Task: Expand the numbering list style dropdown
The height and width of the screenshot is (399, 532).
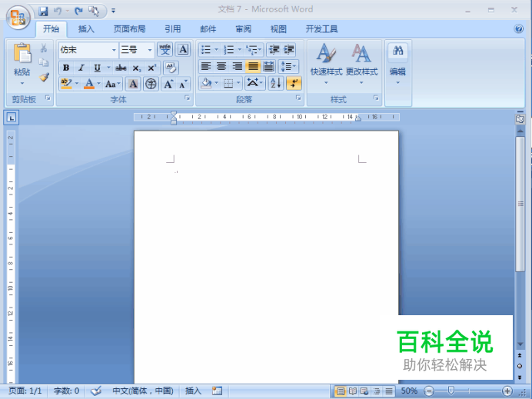Action: coord(239,50)
